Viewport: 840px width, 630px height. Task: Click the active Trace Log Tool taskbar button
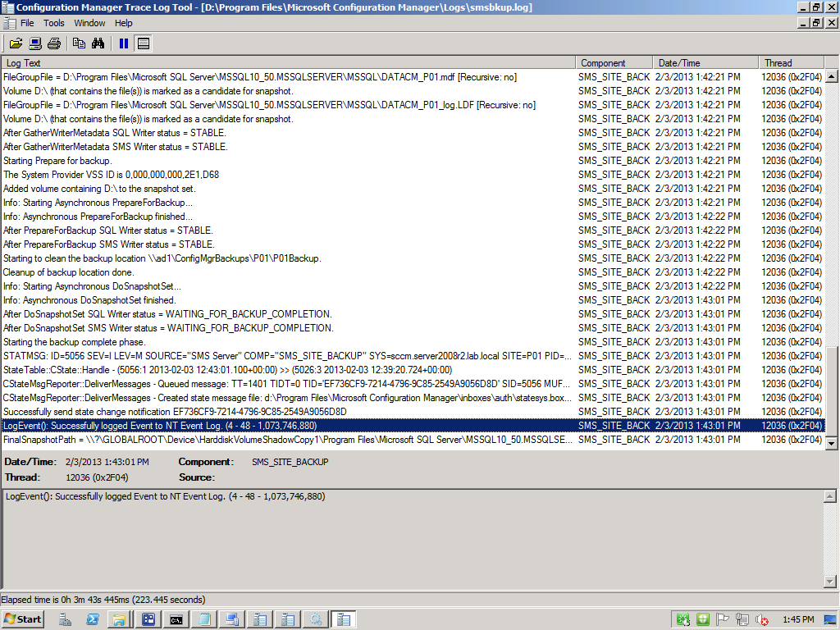tap(344, 620)
